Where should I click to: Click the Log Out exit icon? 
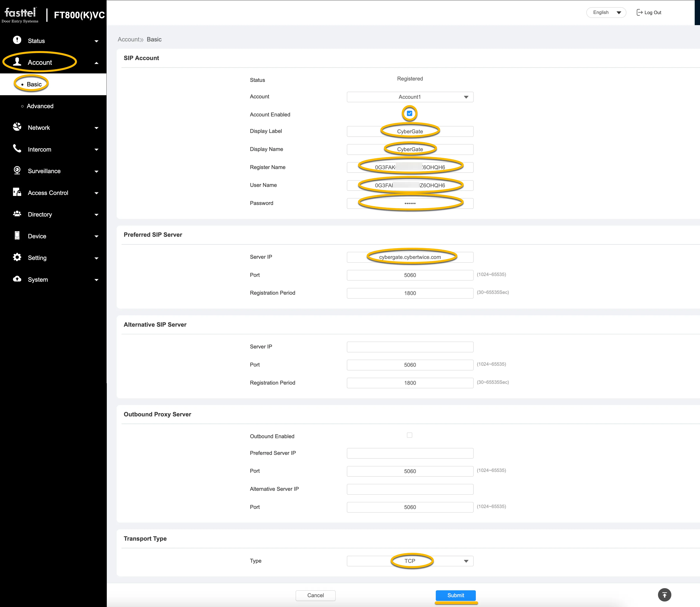click(x=639, y=13)
